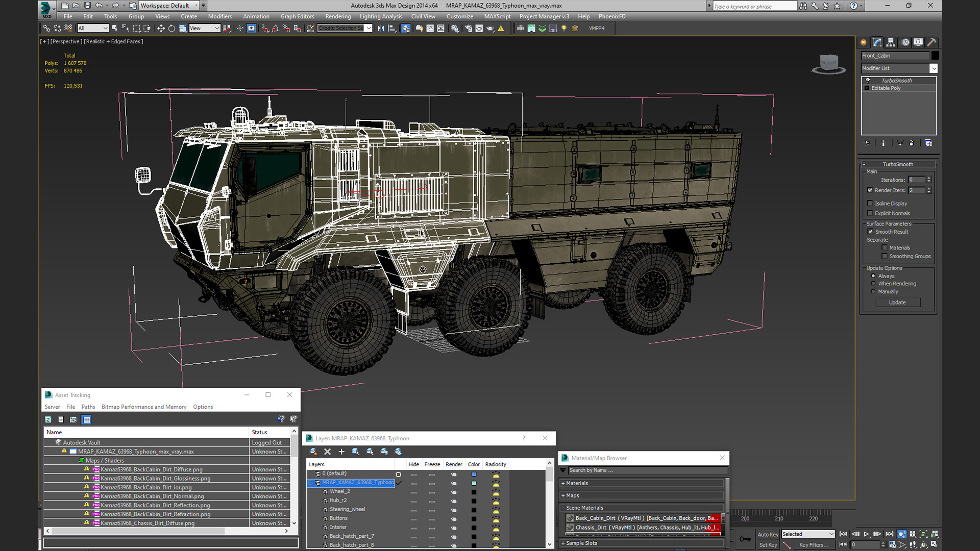
Task: Click the Zoom Extents Selected icon
Action: click(x=923, y=534)
